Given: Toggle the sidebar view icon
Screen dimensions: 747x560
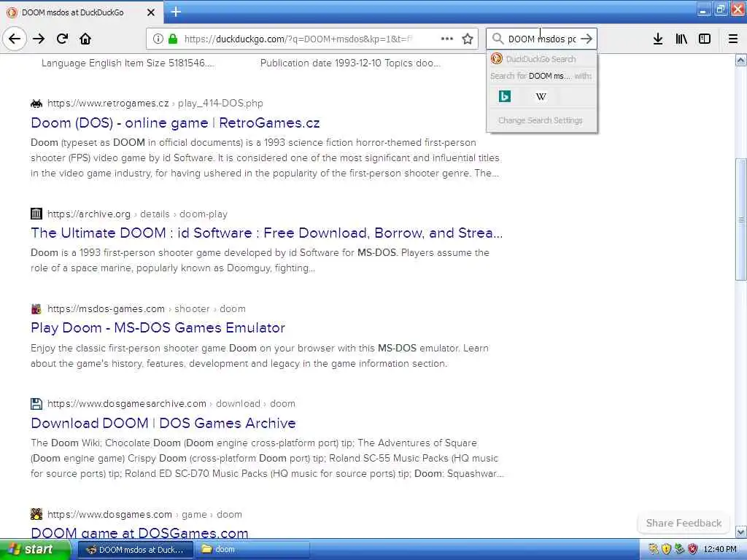Looking at the screenshot, I should 705,39.
